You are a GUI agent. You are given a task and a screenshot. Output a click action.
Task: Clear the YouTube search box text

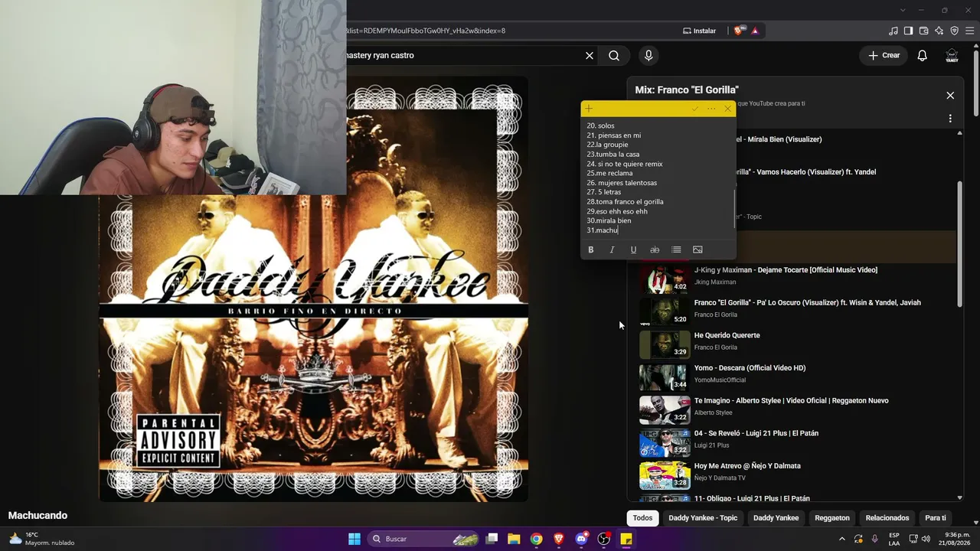click(x=590, y=55)
